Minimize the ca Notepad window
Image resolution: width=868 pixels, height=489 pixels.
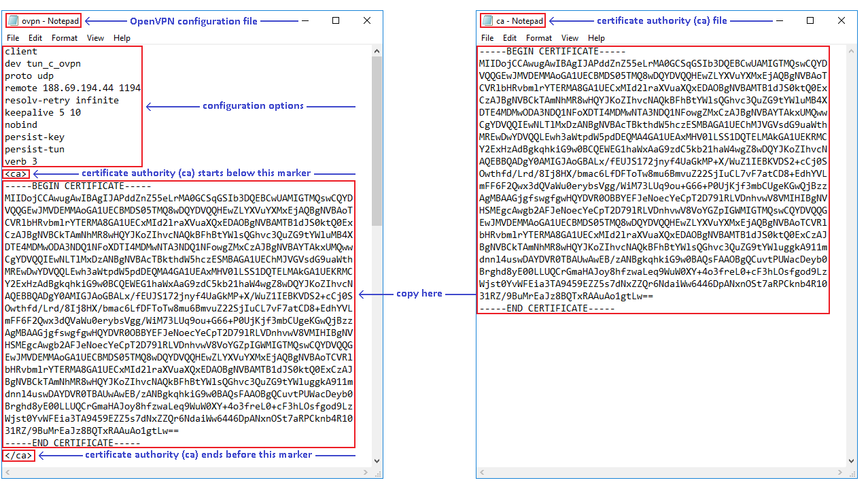779,21
